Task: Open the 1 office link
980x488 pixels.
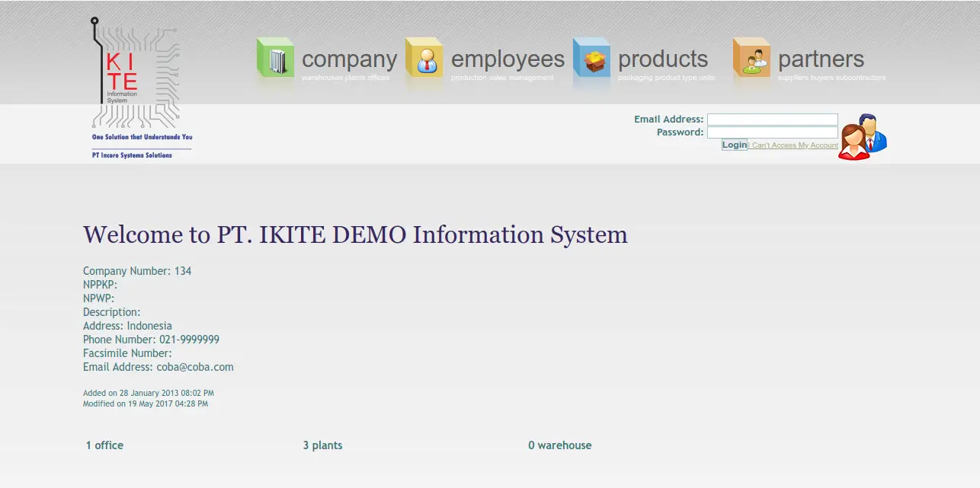Action: 104,445
